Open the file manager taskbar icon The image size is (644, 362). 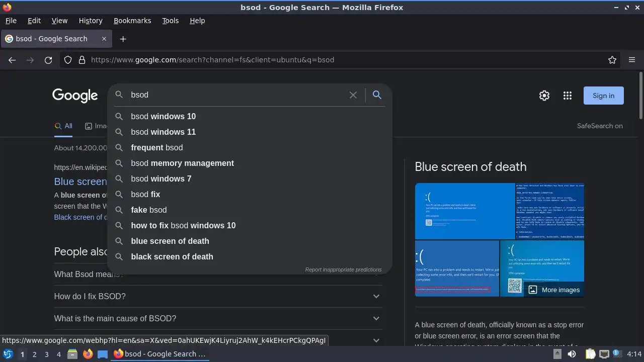[x=72, y=354]
